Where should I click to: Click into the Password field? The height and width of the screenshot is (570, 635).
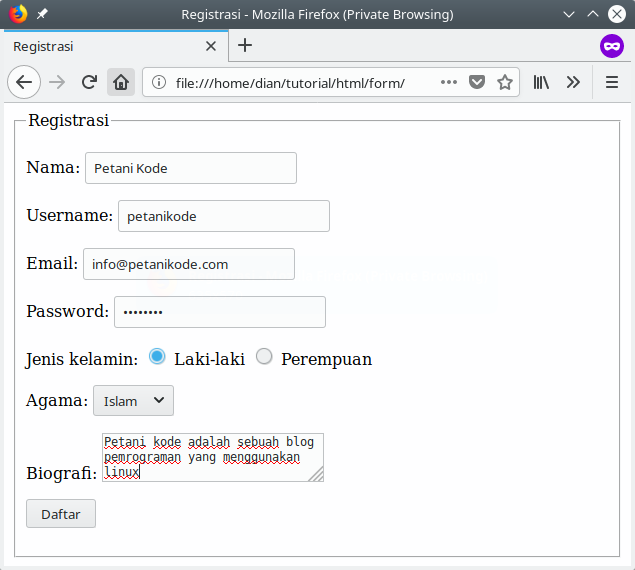click(x=219, y=312)
